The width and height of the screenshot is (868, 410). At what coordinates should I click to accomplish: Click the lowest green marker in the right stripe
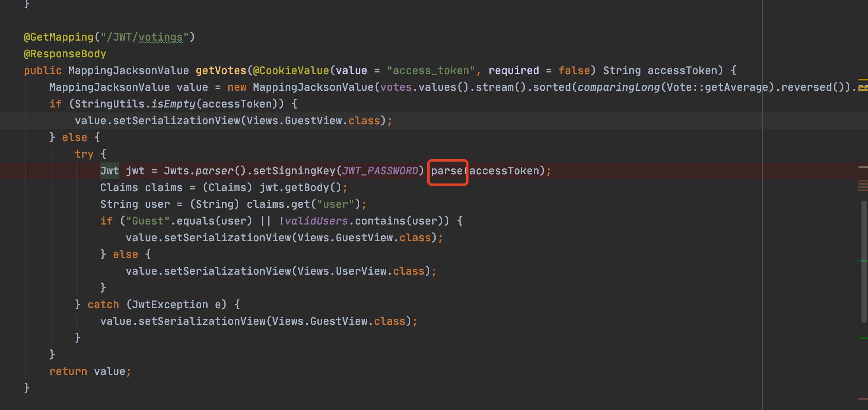click(x=862, y=338)
